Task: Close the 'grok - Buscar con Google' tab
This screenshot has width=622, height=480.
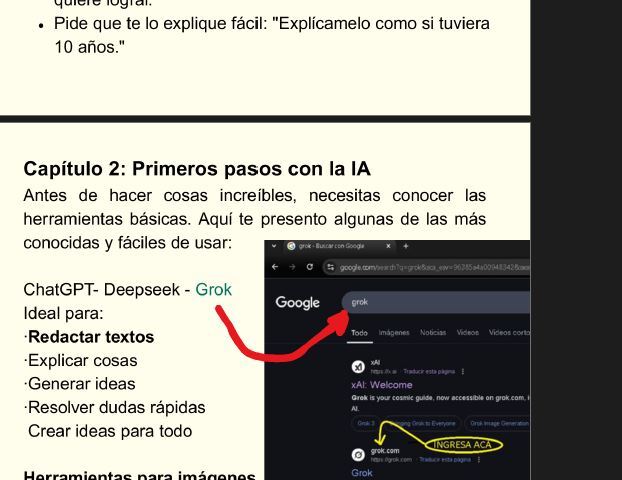Action: tap(388, 246)
